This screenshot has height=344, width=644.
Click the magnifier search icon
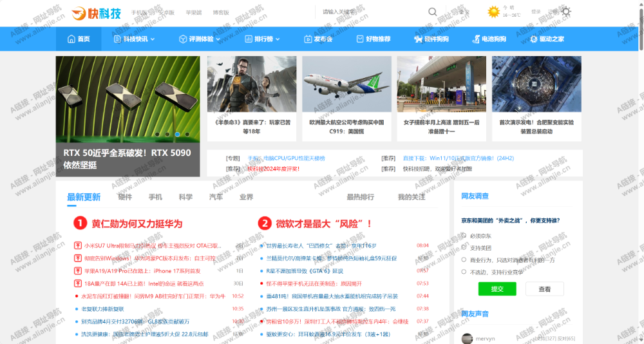[433, 12]
